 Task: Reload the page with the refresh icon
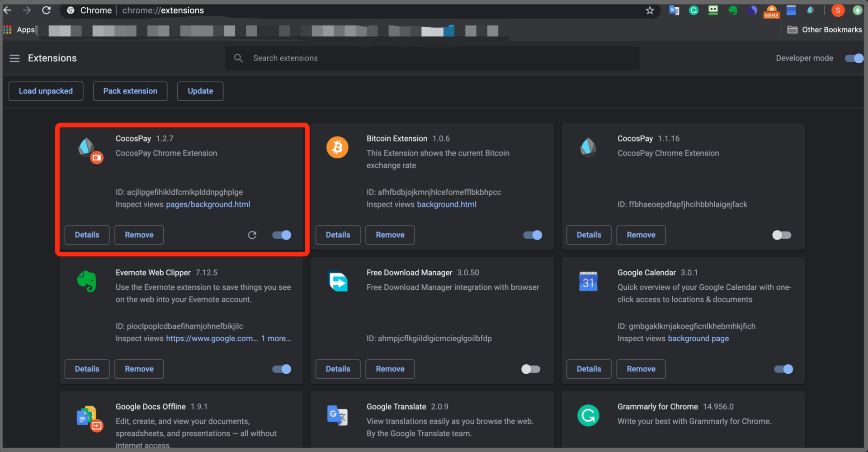[46, 10]
